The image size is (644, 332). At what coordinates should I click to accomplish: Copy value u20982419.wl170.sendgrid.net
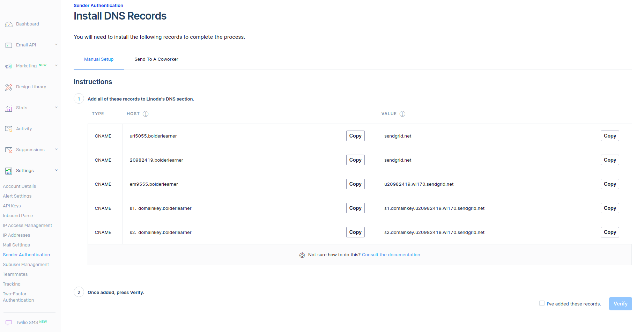[610, 184]
